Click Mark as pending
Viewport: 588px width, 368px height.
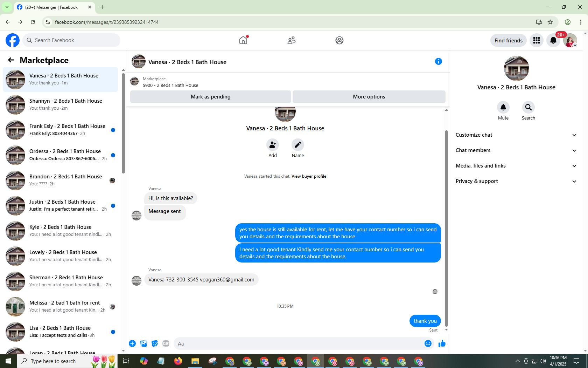pos(210,97)
